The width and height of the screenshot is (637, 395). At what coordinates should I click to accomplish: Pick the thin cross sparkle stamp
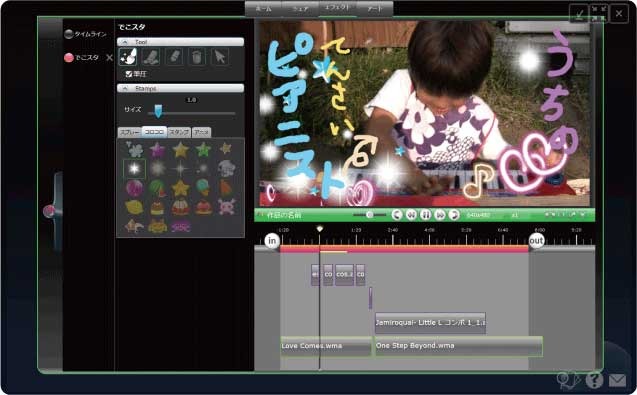click(180, 168)
